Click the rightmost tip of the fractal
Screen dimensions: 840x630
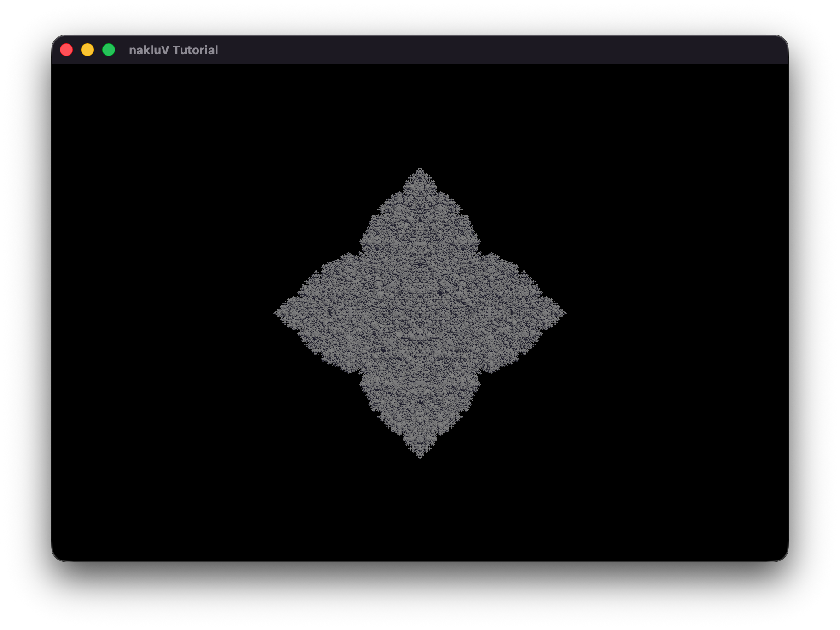point(564,313)
